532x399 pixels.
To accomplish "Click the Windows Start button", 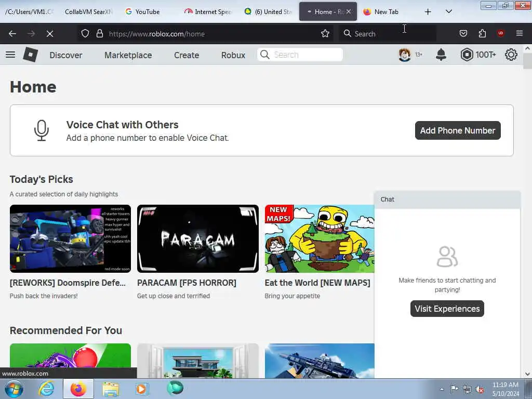I will point(14,389).
